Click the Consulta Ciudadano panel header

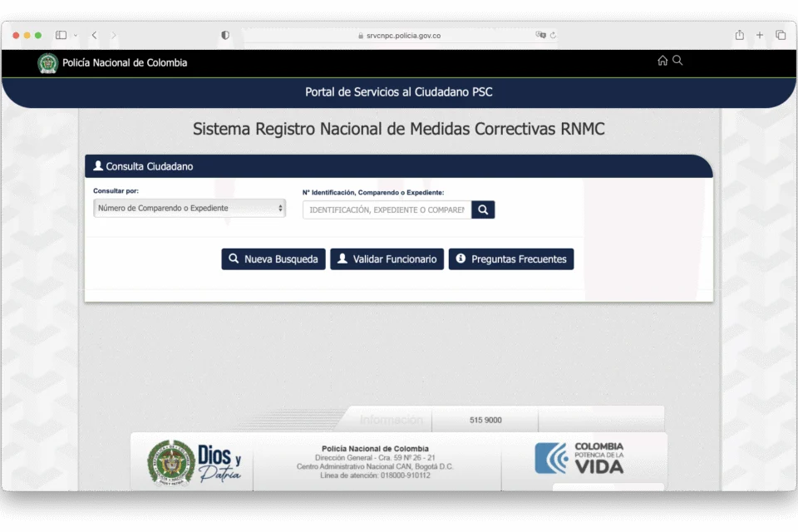coord(398,166)
